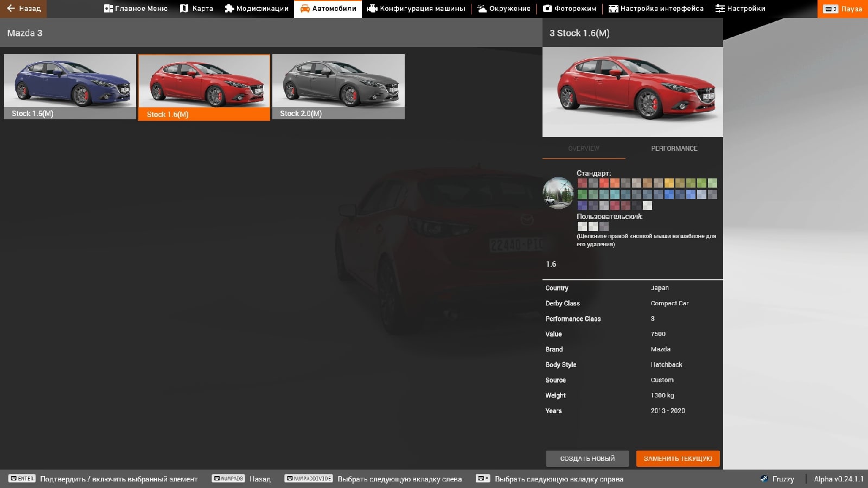Screen dimensions: 868x488
Task: Open Конфигурация машины engine menu item
Action: pyautogui.click(x=416, y=9)
